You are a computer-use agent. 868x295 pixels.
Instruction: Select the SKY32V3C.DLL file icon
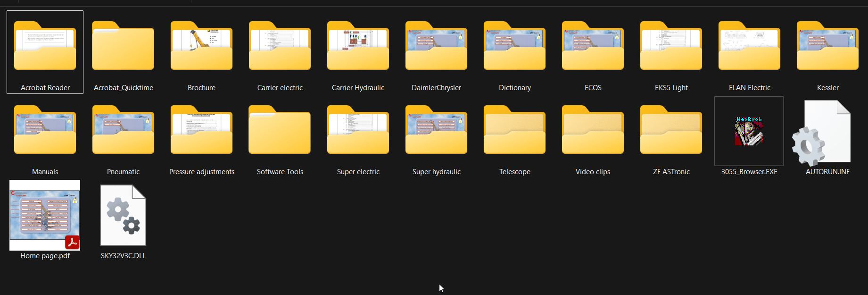click(123, 215)
